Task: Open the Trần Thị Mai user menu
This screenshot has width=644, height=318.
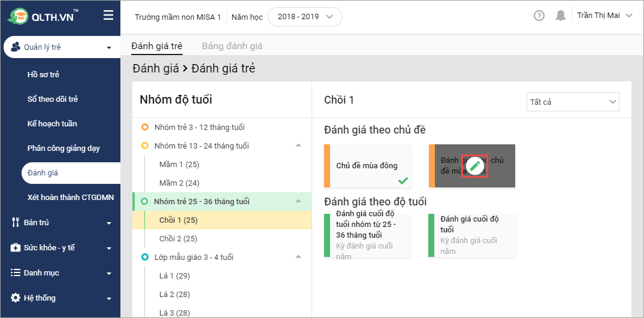Action: pyautogui.click(x=604, y=16)
